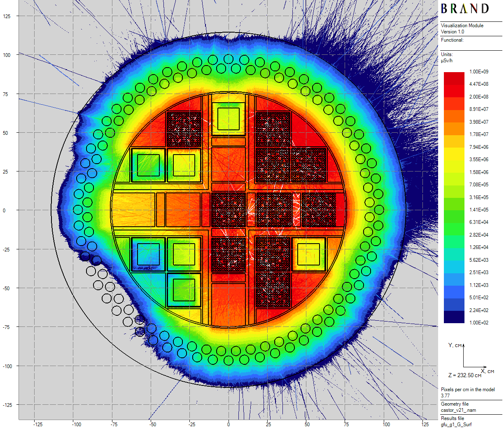Click the 1.00E+02 legend value label
Image resolution: width=504 pixels, height=432 pixels.
click(478, 323)
